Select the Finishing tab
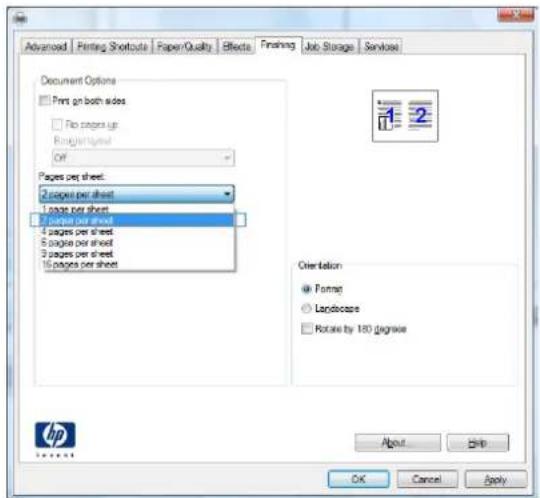The height and width of the screenshot is (498, 540). pyautogui.click(x=278, y=45)
